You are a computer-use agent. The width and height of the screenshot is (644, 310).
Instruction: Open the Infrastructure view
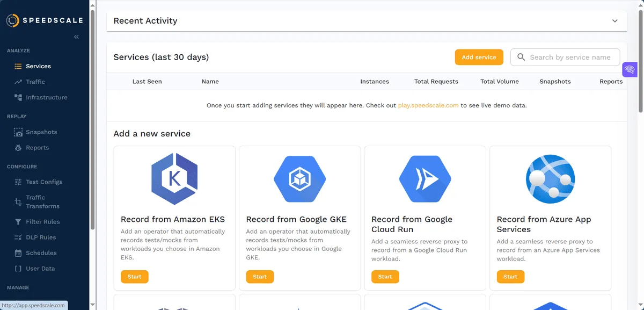(46, 97)
